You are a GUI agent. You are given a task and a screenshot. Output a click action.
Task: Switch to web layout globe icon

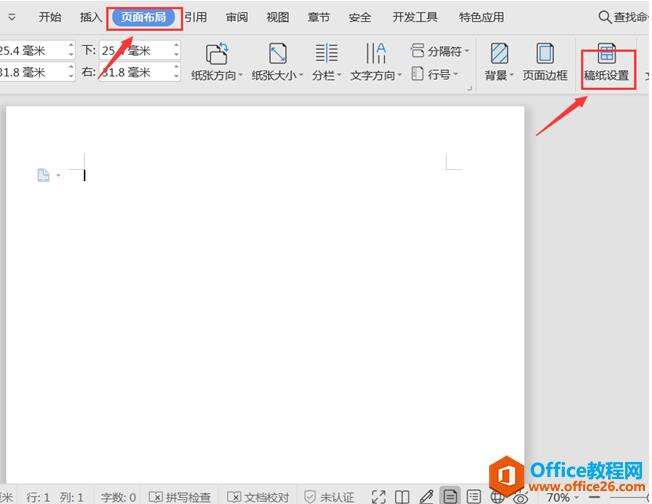(497, 497)
